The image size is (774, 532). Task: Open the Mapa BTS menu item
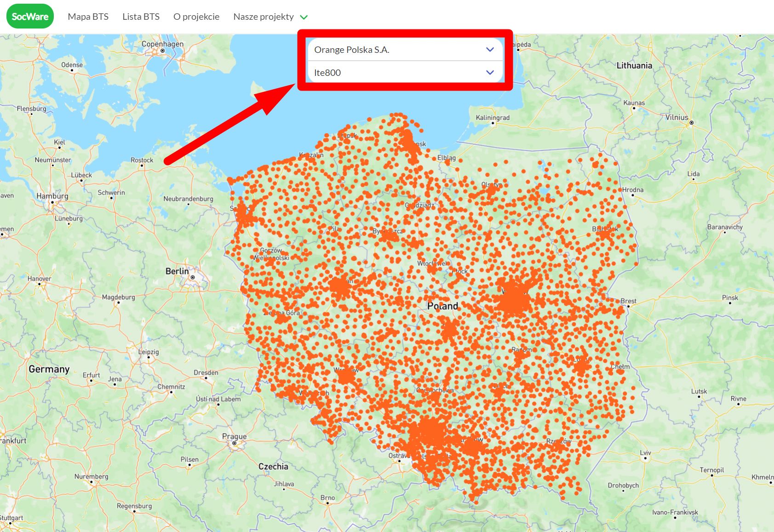point(88,17)
